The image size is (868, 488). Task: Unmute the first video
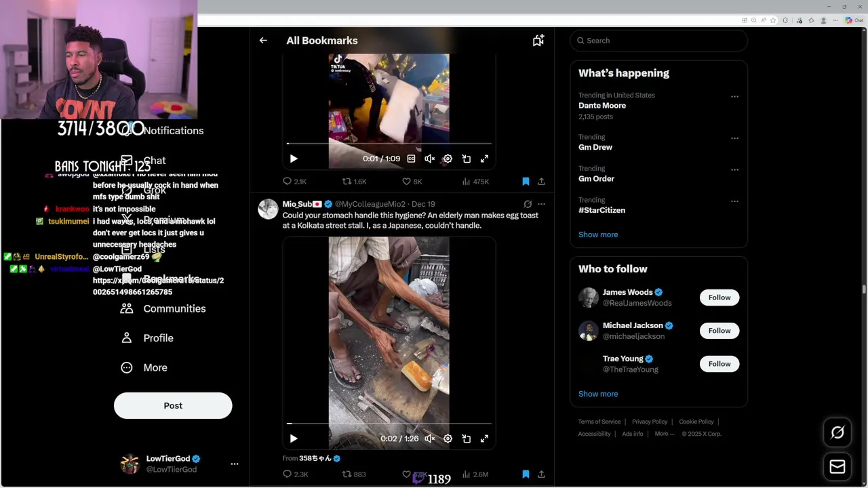pos(429,159)
